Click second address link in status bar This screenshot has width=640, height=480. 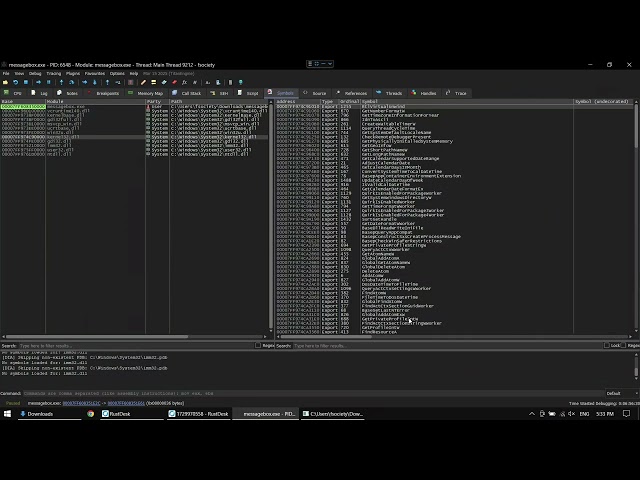[x=126, y=403]
